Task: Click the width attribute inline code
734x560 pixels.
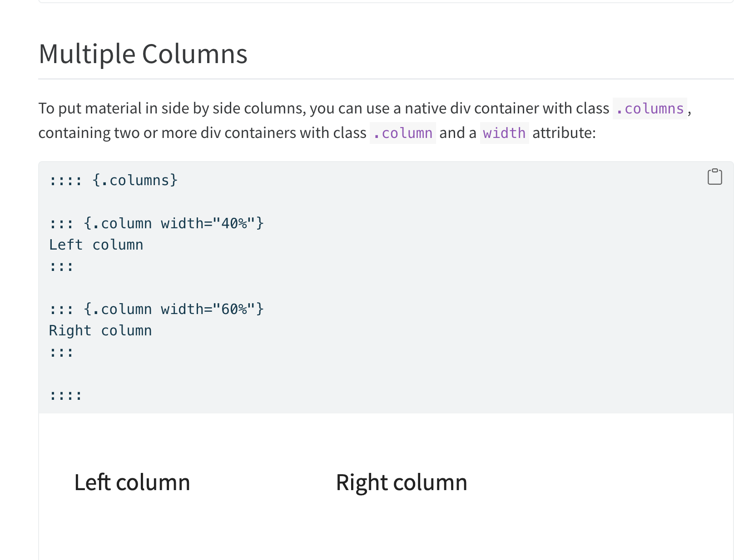Action: (504, 133)
